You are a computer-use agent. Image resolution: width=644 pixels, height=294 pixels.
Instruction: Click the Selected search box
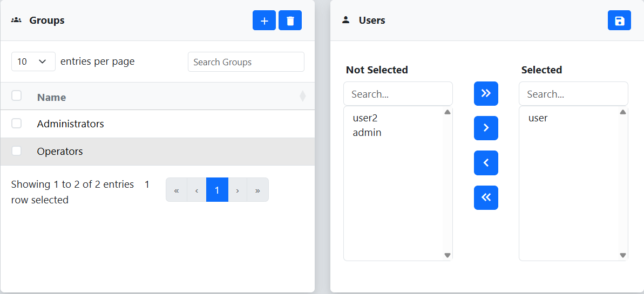tap(573, 94)
